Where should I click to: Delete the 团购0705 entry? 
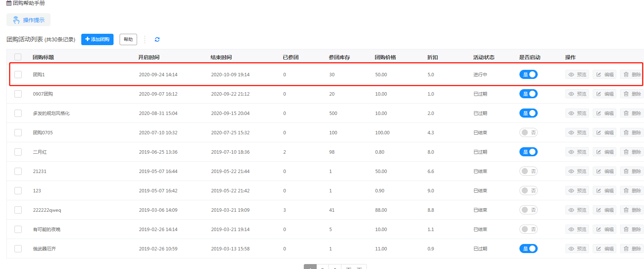point(632,133)
